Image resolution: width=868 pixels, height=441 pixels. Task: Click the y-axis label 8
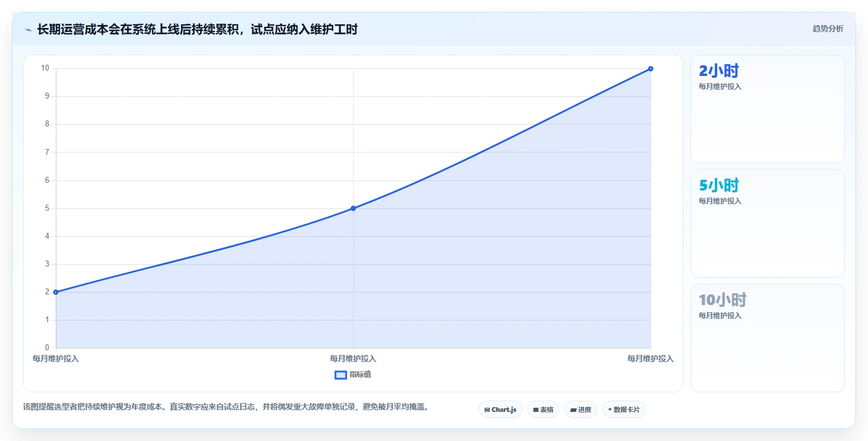[47, 124]
